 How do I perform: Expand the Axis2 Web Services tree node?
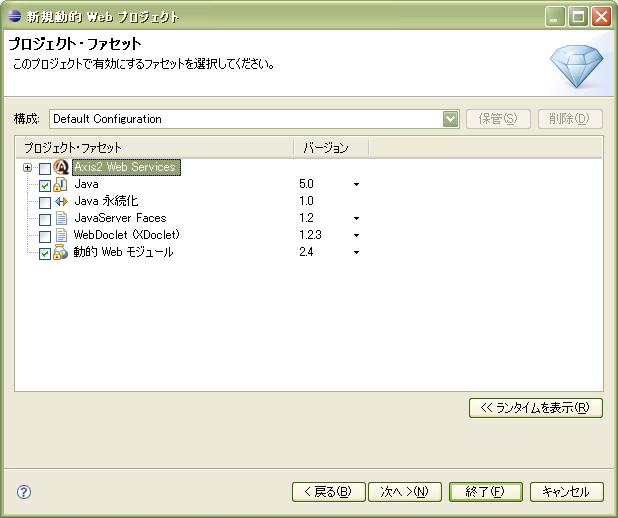[28, 168]
